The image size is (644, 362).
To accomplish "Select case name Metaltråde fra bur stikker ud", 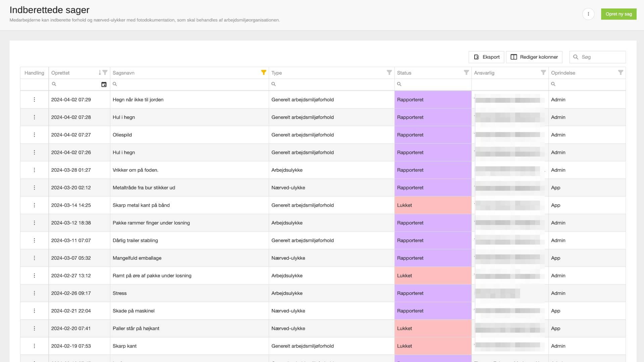I will click(144, 188).
